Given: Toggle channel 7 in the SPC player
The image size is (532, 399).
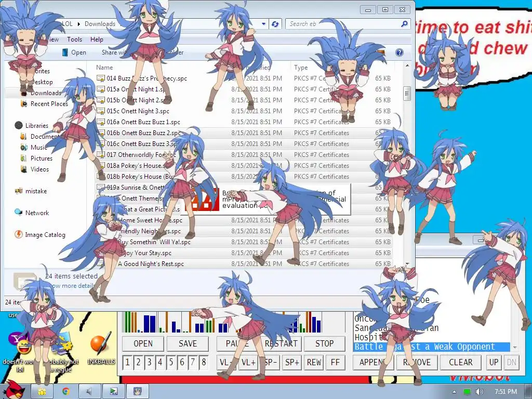Looking at the screenshot, I should pyautogui.click(x=193, y=362).
